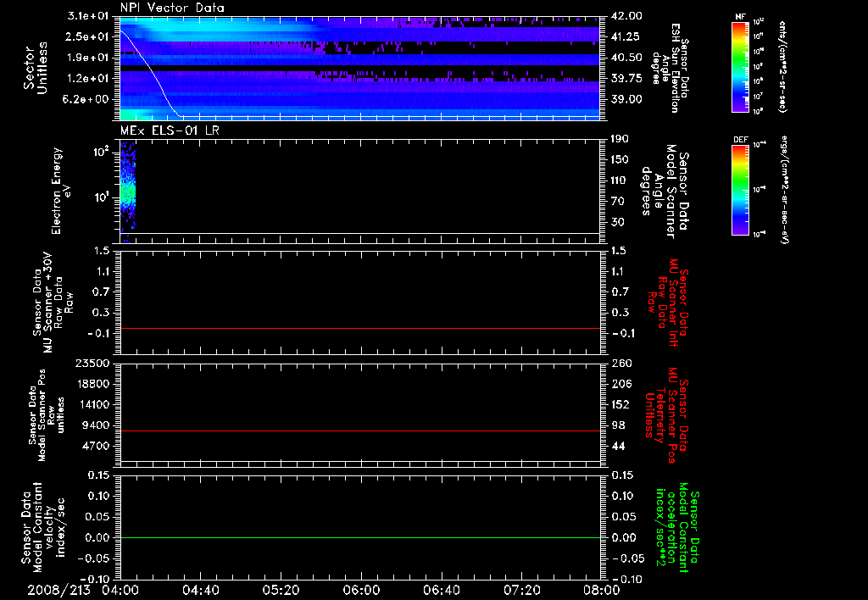This screenshot has height=600, width=868.
Task: Click the '3.1e+01' sector tick value
Action: click(88, 16)
